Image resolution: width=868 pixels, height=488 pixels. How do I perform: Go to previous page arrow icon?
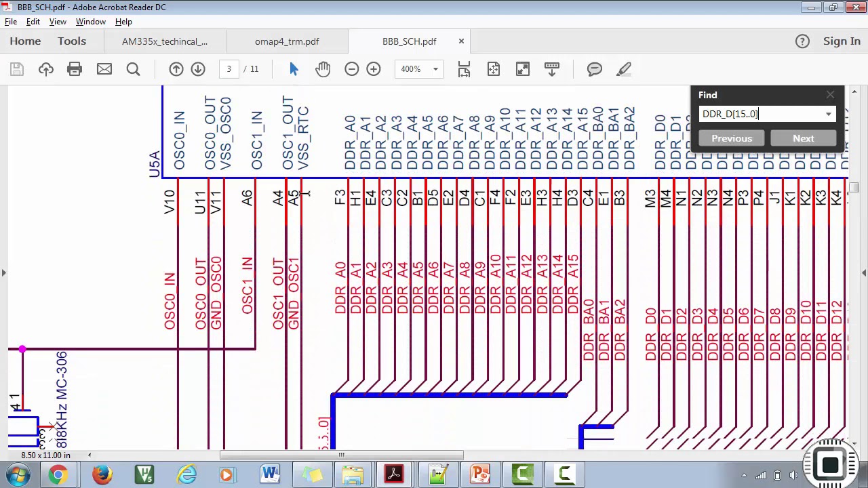coord(176,69)
